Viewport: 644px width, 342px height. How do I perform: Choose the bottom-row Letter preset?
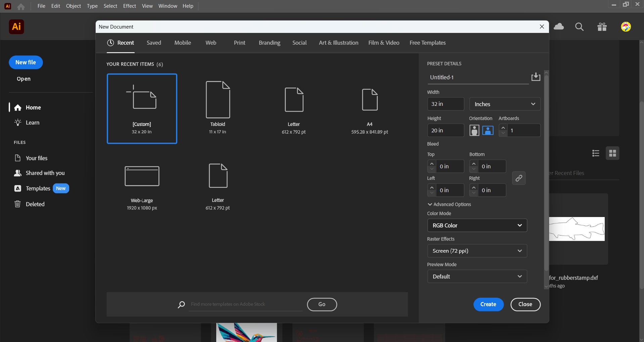point(218,187)
